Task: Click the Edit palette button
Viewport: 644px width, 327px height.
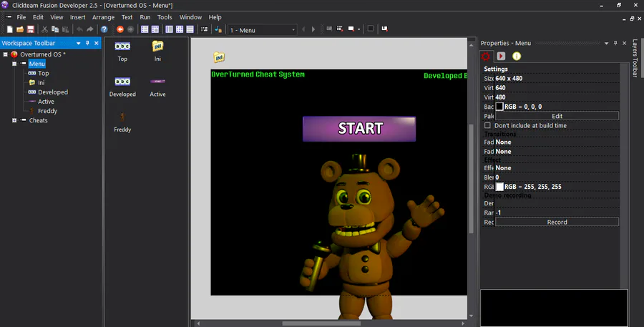Action: click(557, 116)
